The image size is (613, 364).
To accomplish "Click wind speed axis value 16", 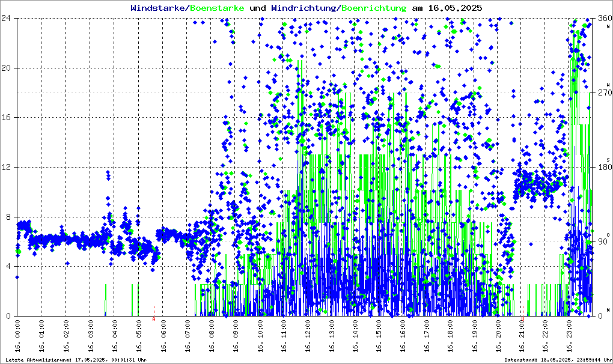I will tap(6, 117).
